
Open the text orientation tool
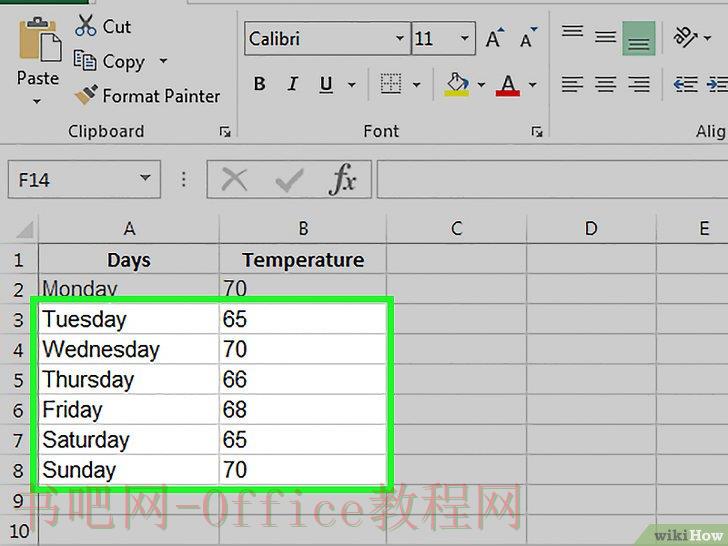click(685, 37)
